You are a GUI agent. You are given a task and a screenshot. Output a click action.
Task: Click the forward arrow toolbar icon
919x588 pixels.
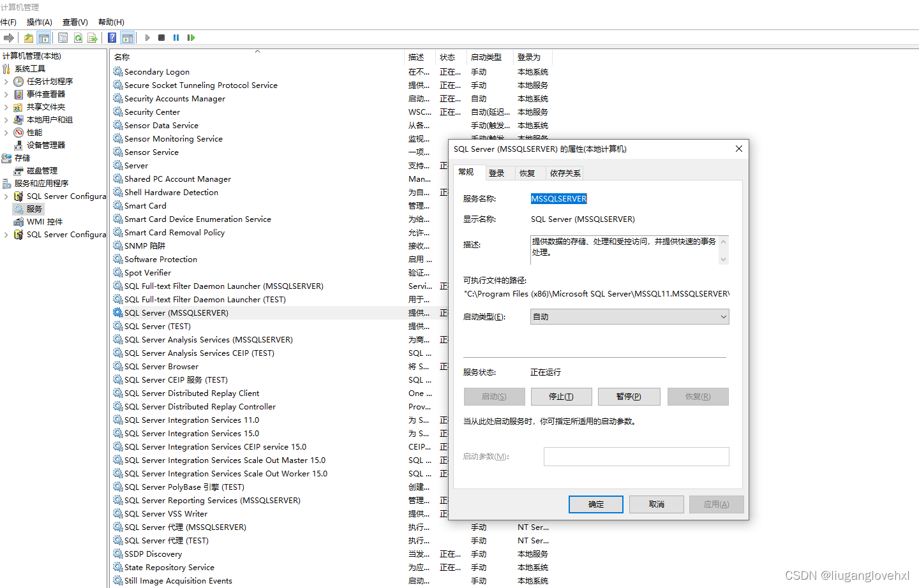pyautogui.click(x=9, y=38)
